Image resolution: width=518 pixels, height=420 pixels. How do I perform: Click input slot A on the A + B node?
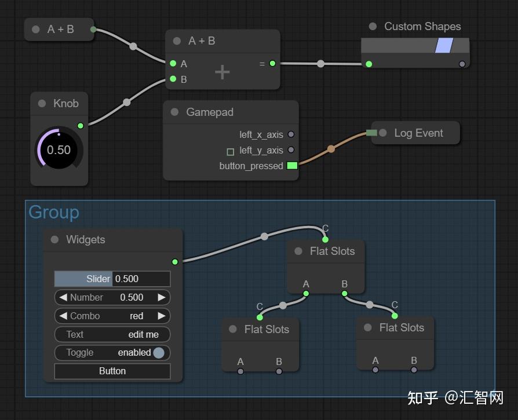pos(173,64)
